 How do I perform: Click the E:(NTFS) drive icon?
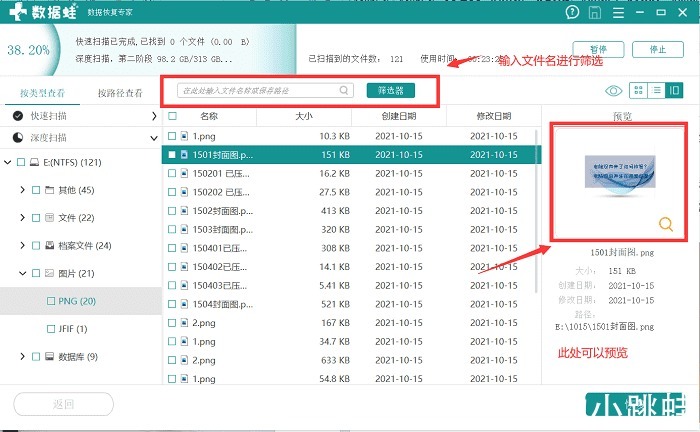pos(34,162)
